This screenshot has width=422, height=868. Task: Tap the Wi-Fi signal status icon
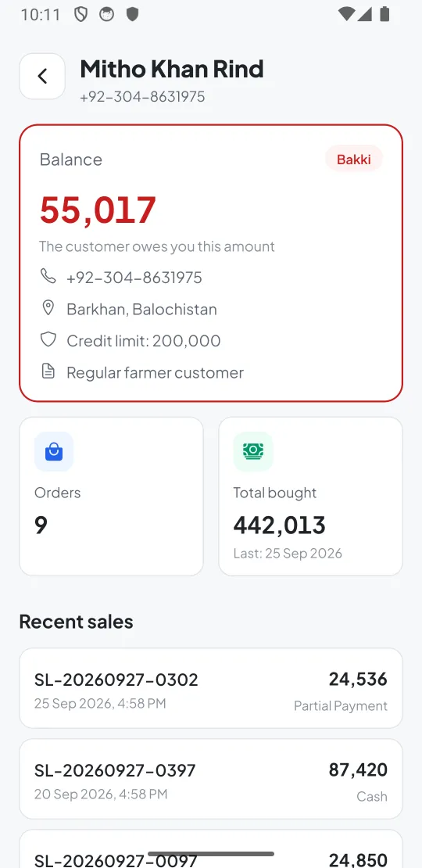(x=346, y=14)
